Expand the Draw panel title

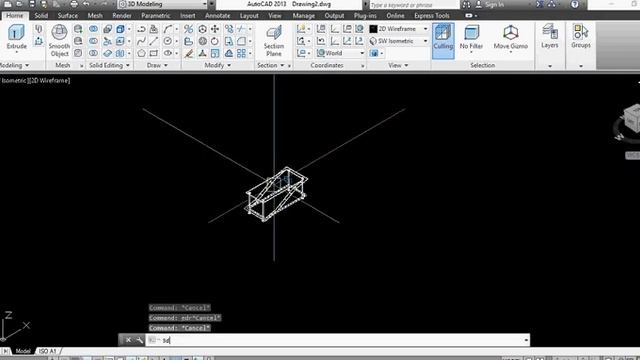pyautogui.click(x=157, y=65)
